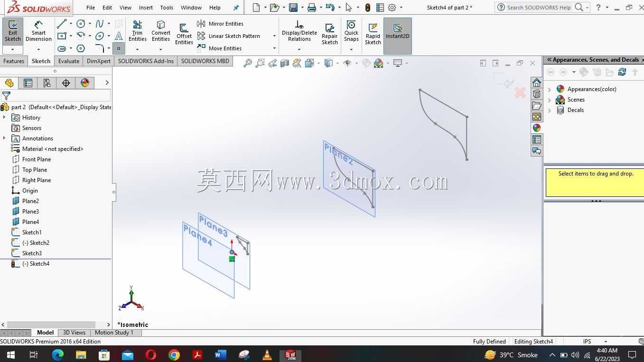This screenshot has width=644, height=362.
Task: Select the Line sketch tool
Action: 62,24
